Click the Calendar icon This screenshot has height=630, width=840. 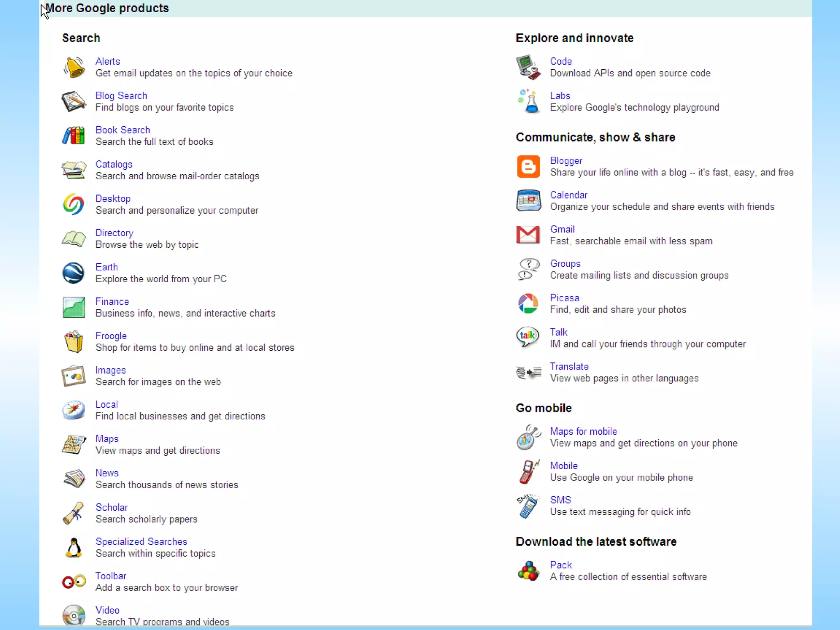coord(528,201)
